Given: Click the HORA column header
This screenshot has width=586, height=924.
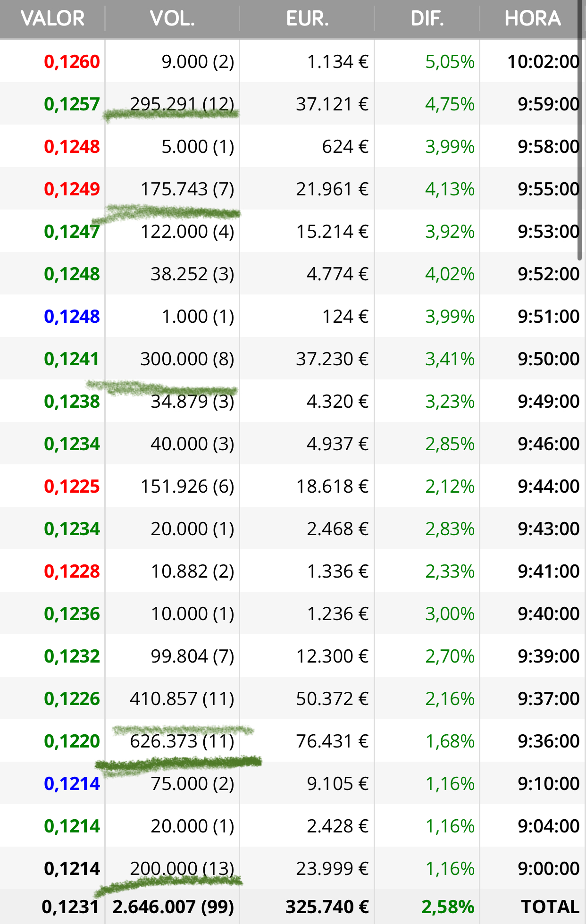Looking at the screenshot, I should 532,19.
